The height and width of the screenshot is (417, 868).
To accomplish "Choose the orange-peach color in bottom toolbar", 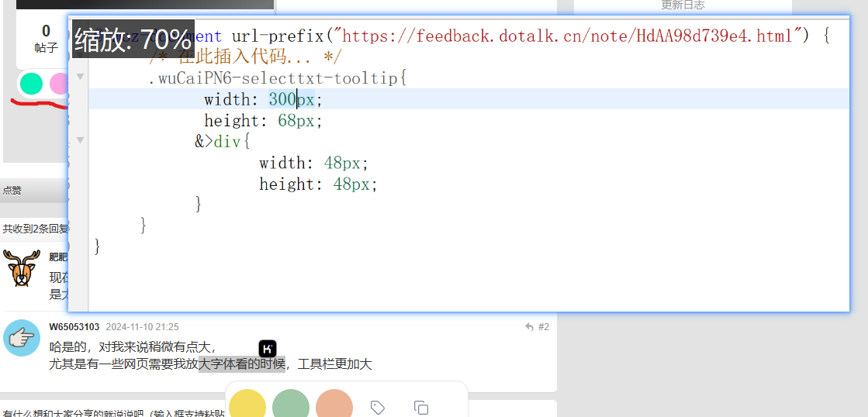I will [x=334, y=403].
